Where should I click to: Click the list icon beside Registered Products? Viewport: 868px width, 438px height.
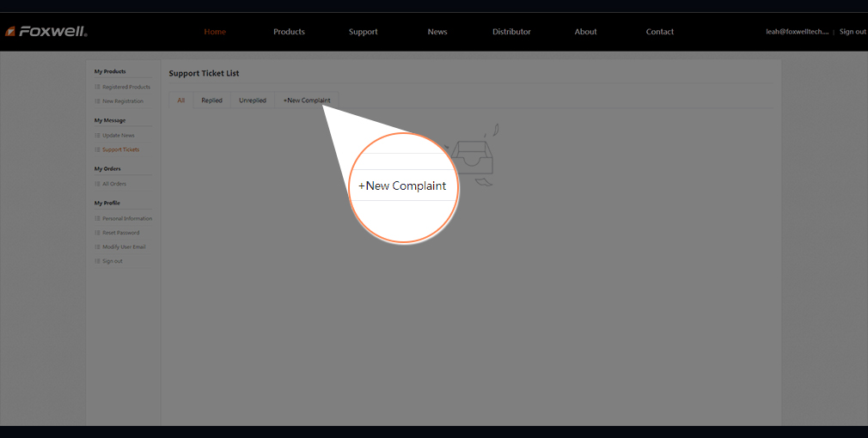tap(97, 87)
